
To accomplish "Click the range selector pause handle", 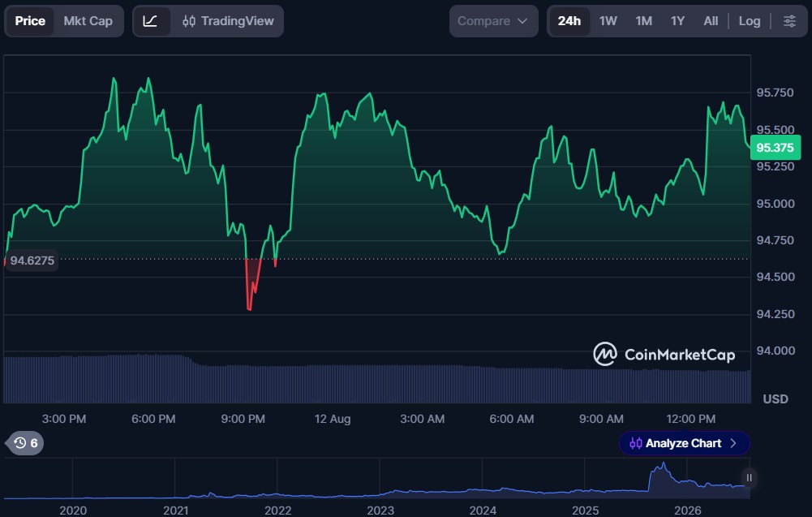I will click(x=749, y=477).
